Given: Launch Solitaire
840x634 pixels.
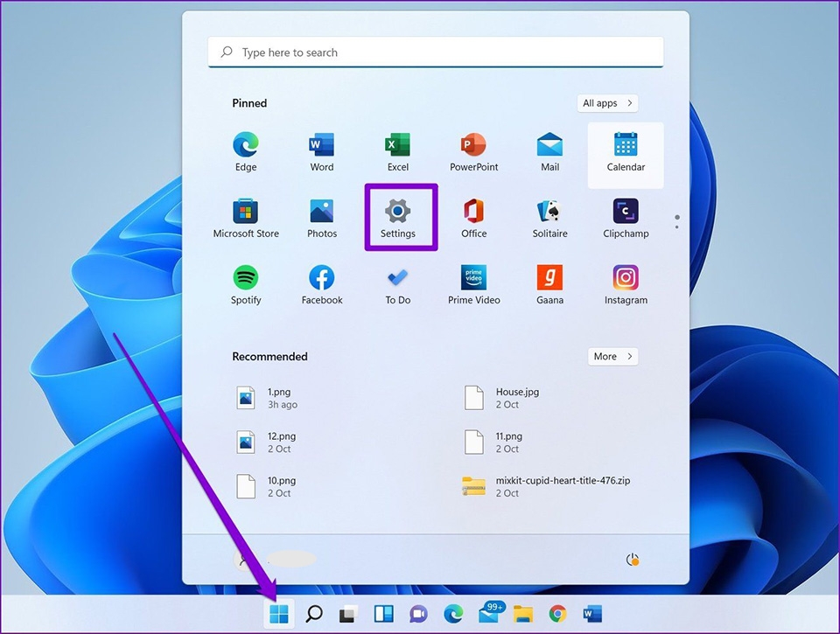Looking at the screenshot, I should [x=549, y=216].
